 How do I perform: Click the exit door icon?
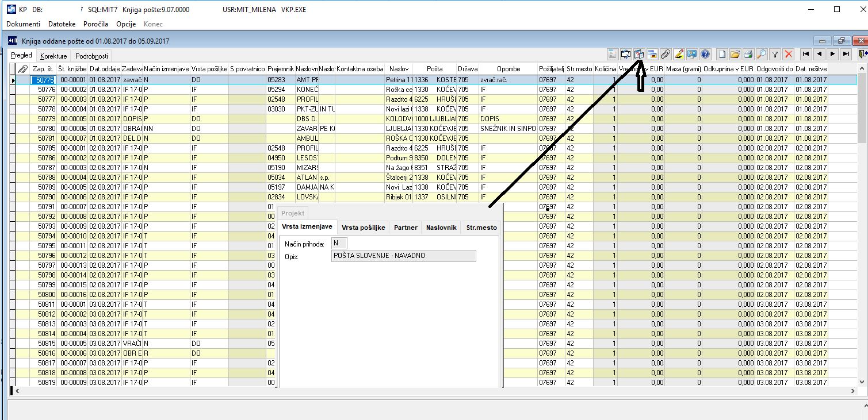click(x=862, y=54)
